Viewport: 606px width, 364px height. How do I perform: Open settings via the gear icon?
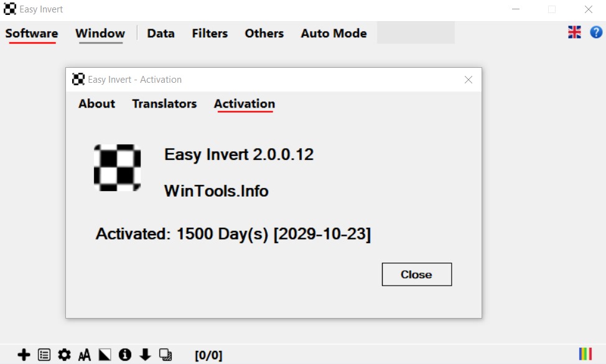tap(64, 355)
